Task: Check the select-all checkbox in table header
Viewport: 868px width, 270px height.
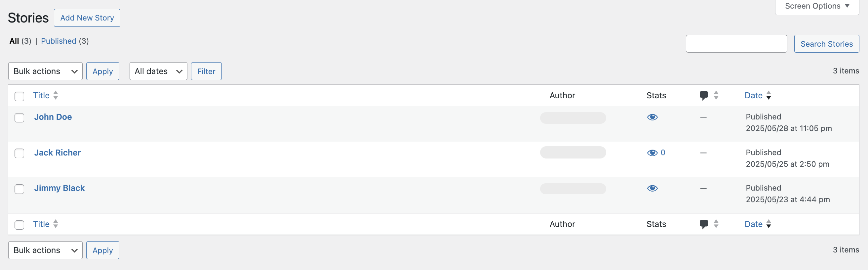Action: (x=20, y=97)
